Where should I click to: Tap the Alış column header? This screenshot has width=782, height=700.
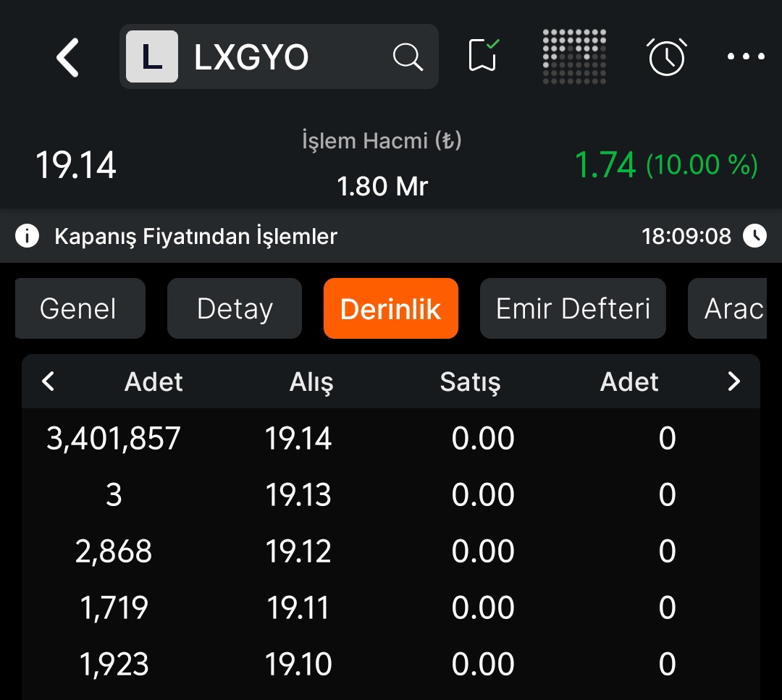(311, 382)
